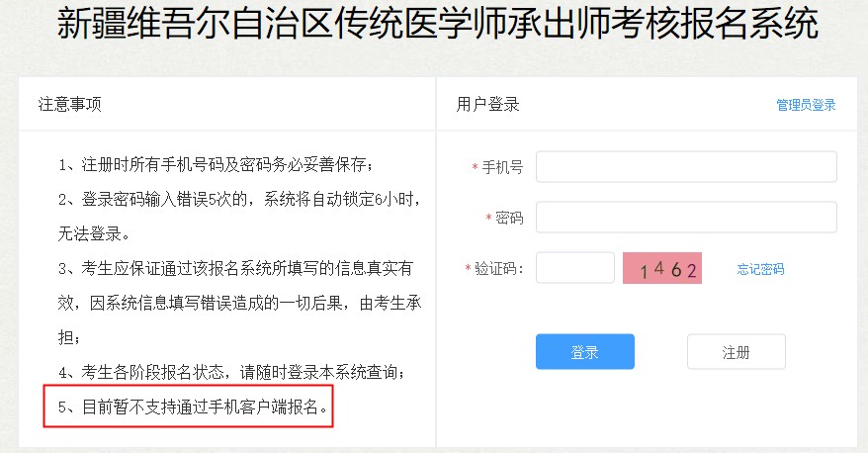Open the 管理员登录 admin login link
868x453 pixels.
click(806, 105)
